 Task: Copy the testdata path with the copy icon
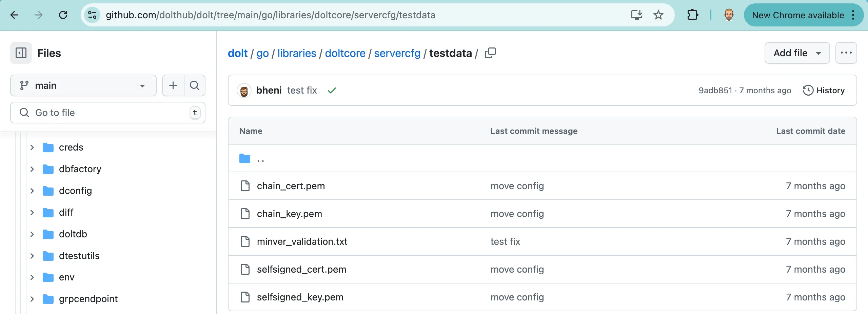click(490, 53)
